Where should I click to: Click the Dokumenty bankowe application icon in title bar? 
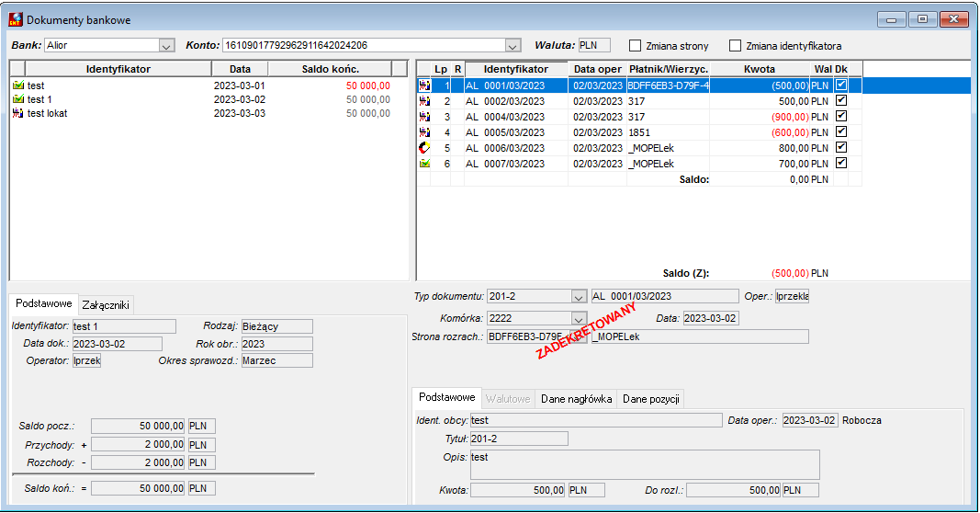[x=15, y=19]
